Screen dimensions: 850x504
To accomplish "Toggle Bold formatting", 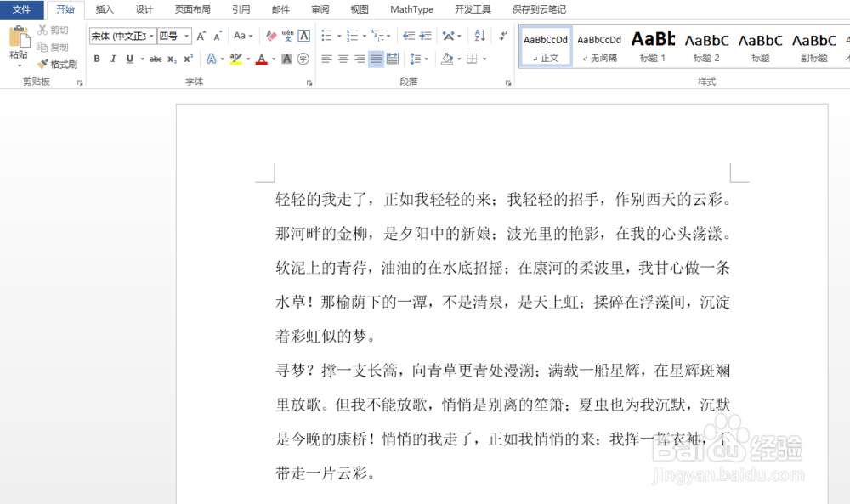I will (97, 59).
